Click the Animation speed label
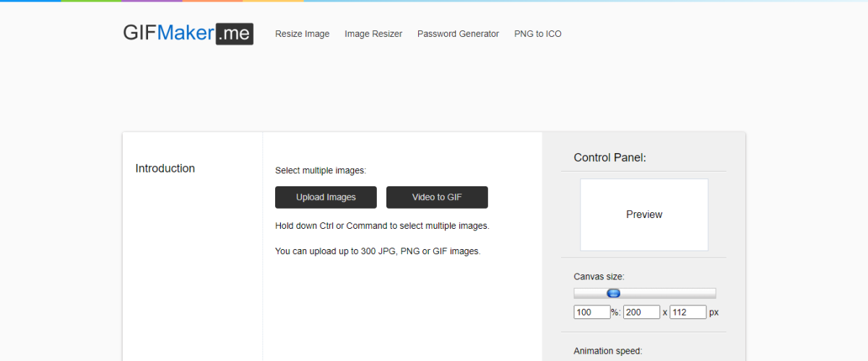 click(607, 352)
